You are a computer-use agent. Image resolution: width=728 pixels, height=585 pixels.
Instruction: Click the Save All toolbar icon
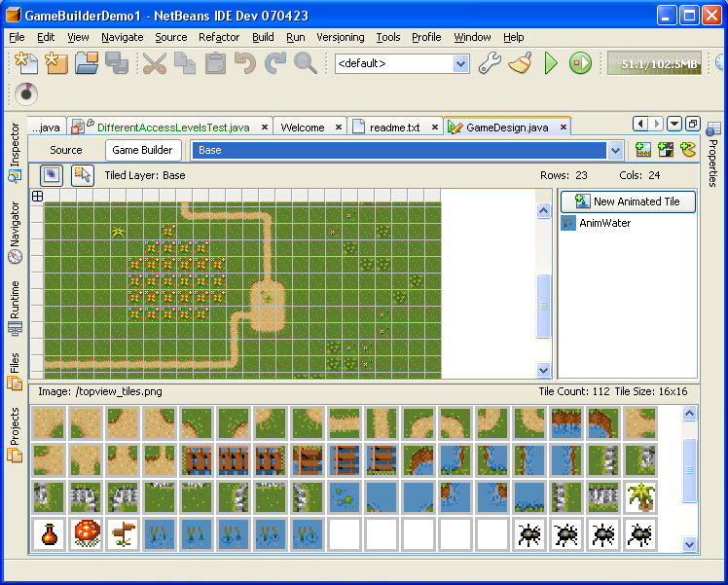[x=117, y=63]
